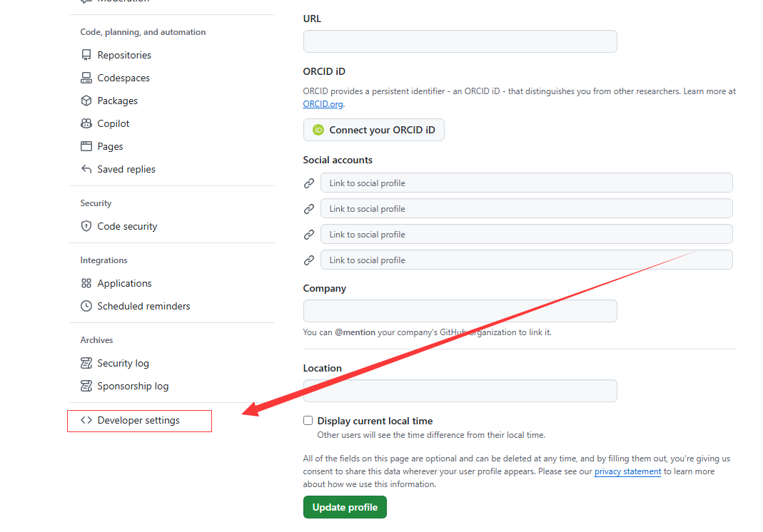Open Copilot settings
The width and height of the screenshot is (763, 532).
click(113, 123)
